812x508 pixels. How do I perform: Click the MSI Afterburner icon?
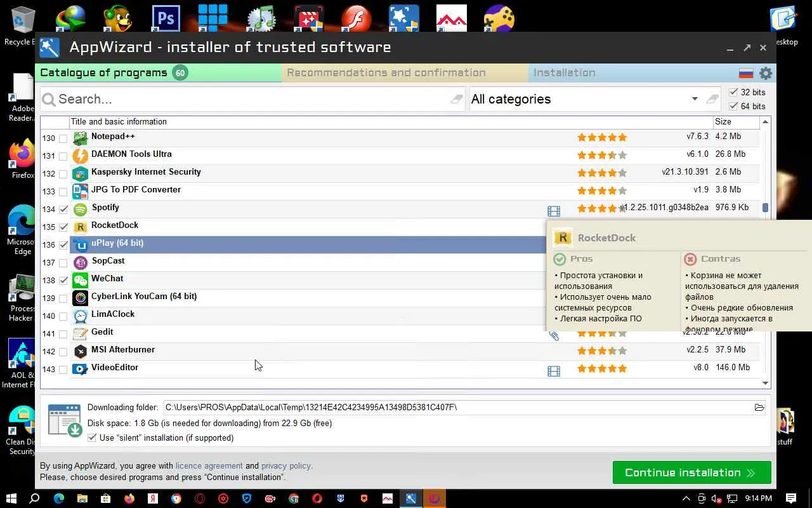80,351
